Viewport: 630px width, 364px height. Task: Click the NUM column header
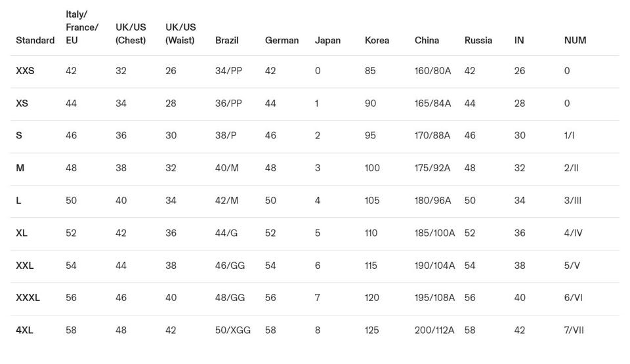pos(575,41)
